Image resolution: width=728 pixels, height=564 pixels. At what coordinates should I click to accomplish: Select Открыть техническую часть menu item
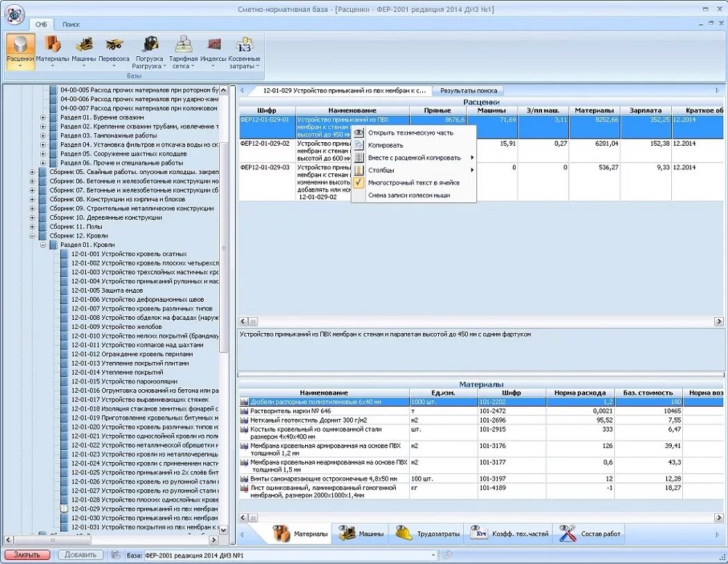[414, 133]
